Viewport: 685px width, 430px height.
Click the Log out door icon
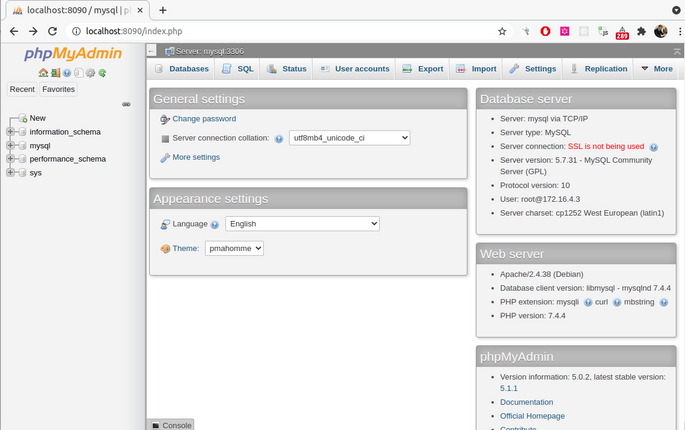coord(55,73)
